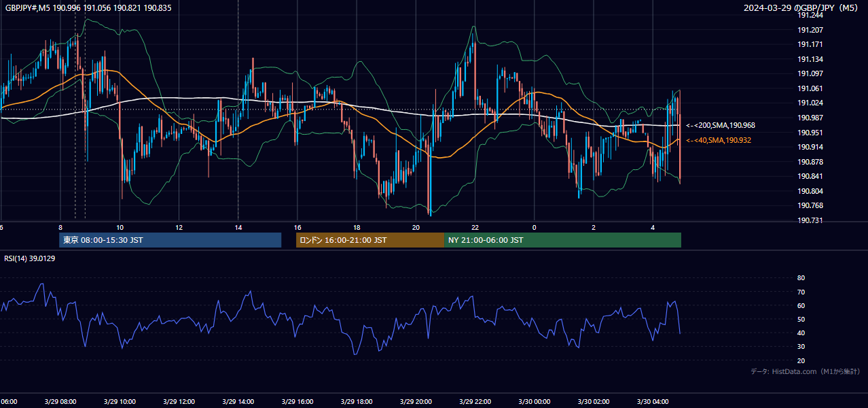Click hour label 0 under the candlestick chart
The height and width of the screenshot is (408, 868).
point(535,227)
